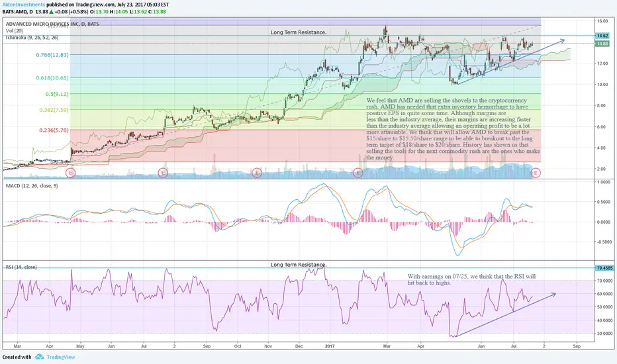Click the rightmost earnings marker E in July 2017

536,172
